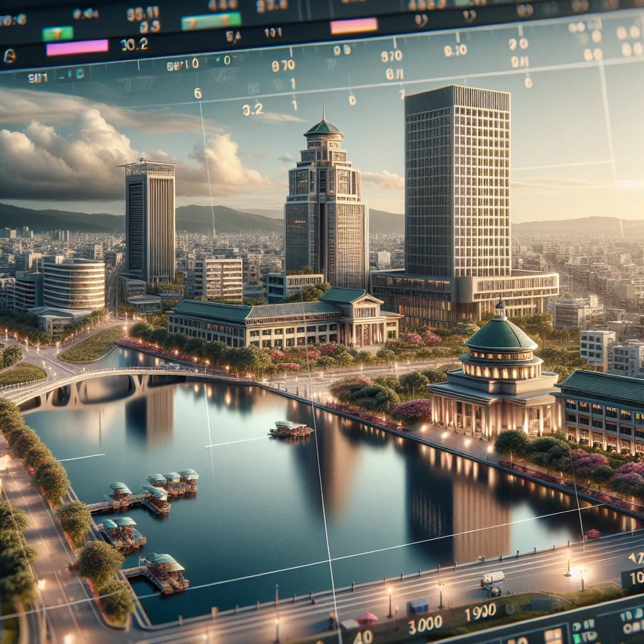Screen dimensions: 644x644
Task: Select the 3.2 marker in the sky
Action: tap(252, 109)
